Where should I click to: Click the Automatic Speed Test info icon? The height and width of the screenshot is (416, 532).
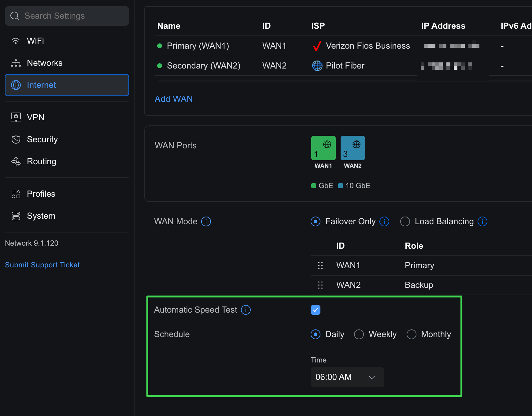pyautogui.click(x=246, y=310)
